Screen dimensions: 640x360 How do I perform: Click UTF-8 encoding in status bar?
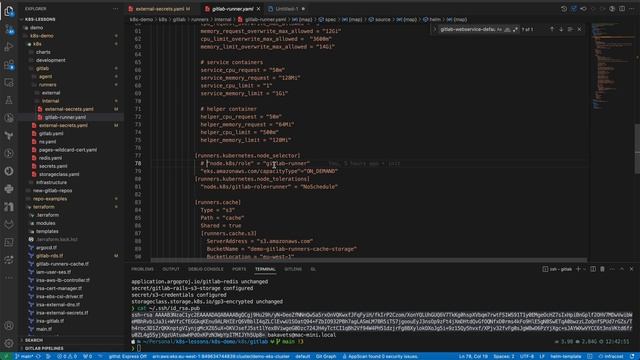(x=527, y=356)
